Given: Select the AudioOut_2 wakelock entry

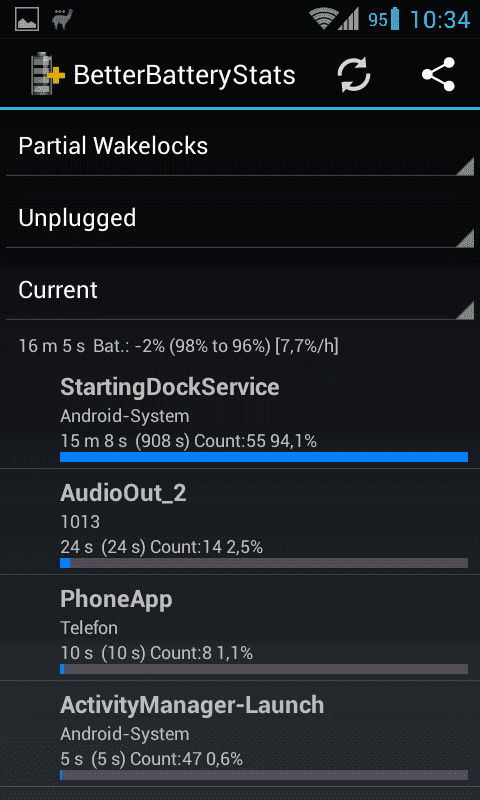Looking at the screenshot, I should (240, 522).
